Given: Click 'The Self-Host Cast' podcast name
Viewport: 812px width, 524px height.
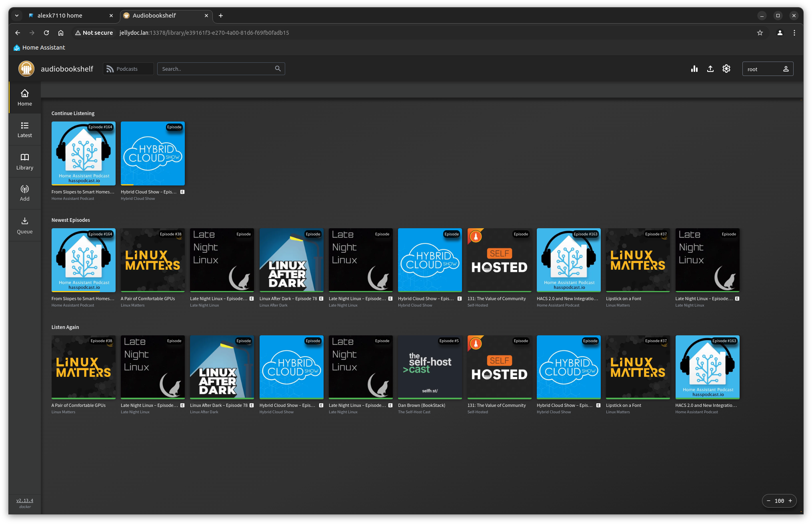Looking at the screenshot, I should 414,412.
